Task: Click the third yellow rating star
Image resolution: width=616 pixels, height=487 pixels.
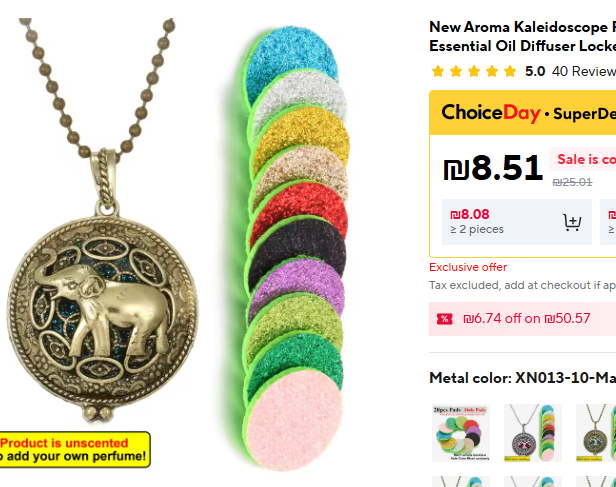Action: point(474,71)
